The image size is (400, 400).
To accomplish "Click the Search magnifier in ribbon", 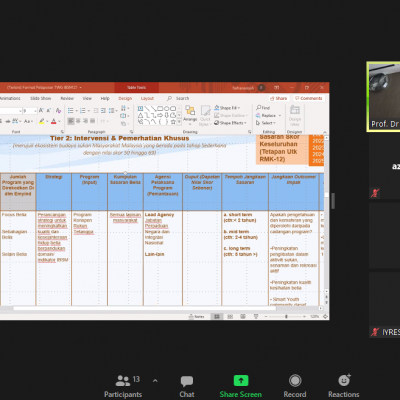I will pos(170,98).
